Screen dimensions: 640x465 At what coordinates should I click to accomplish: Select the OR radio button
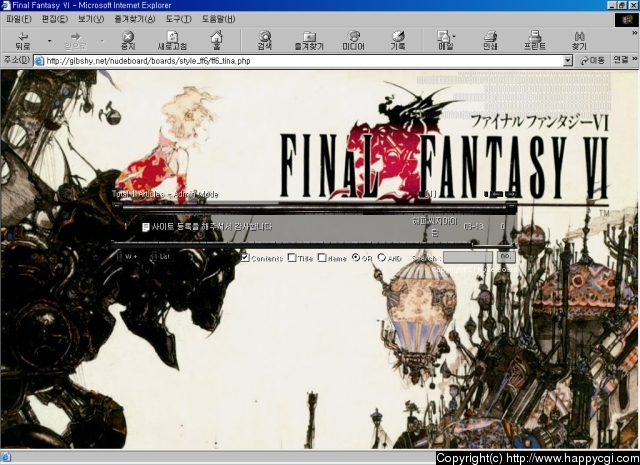coord(356,258)
